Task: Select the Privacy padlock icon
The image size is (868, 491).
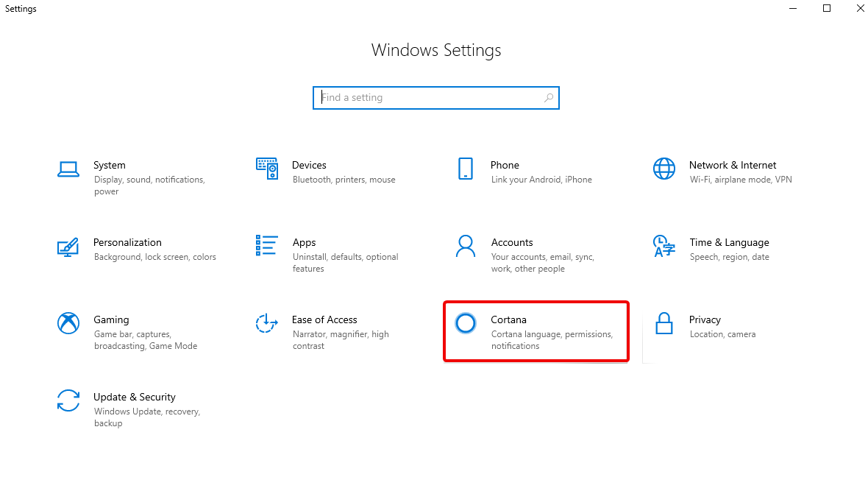Action: tap(664, 323)
